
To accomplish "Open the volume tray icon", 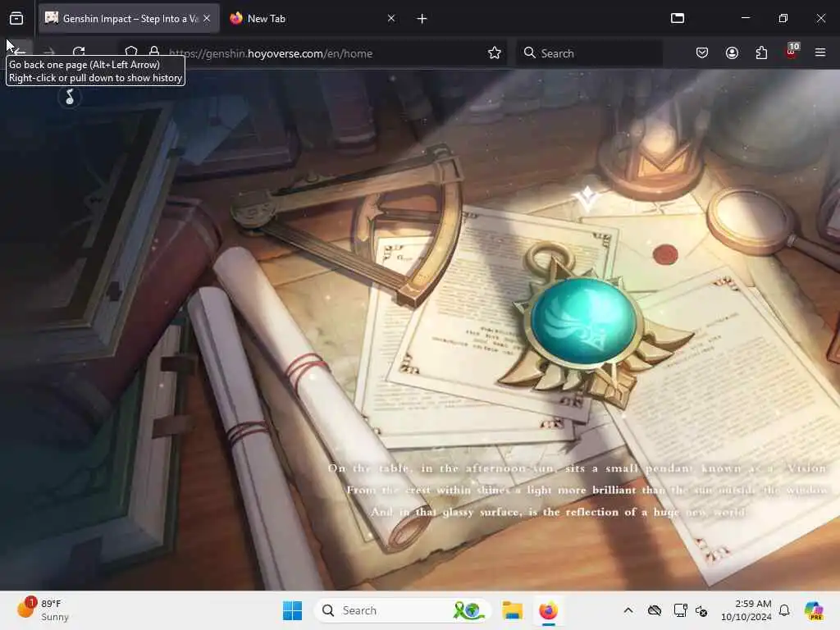I will coord(702,610).
